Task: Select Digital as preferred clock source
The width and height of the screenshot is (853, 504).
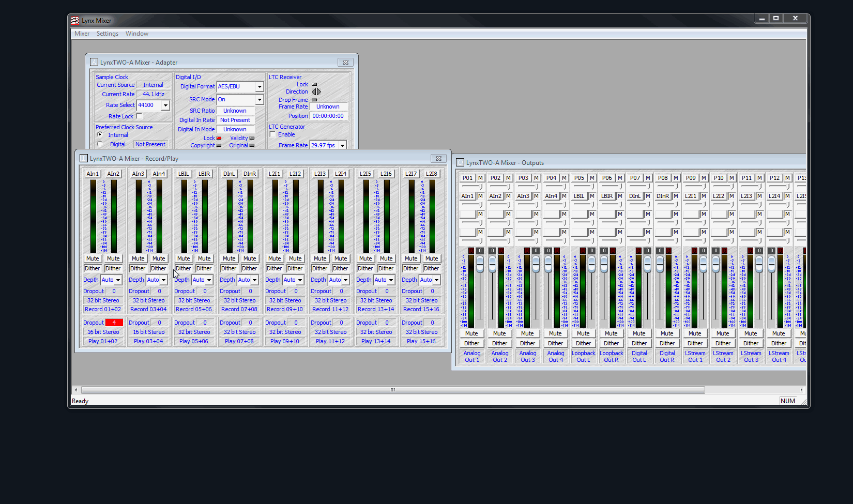Action: tap(100, 144)
